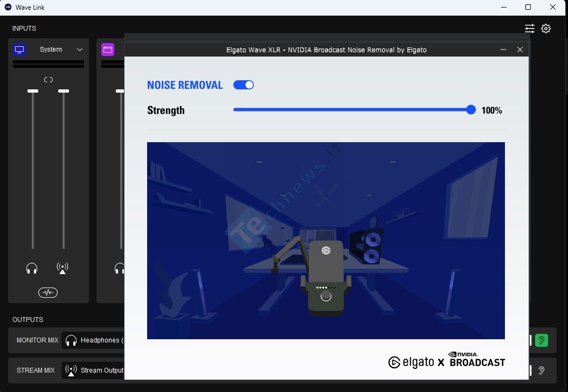Click the room illustration with microphone

326,241
